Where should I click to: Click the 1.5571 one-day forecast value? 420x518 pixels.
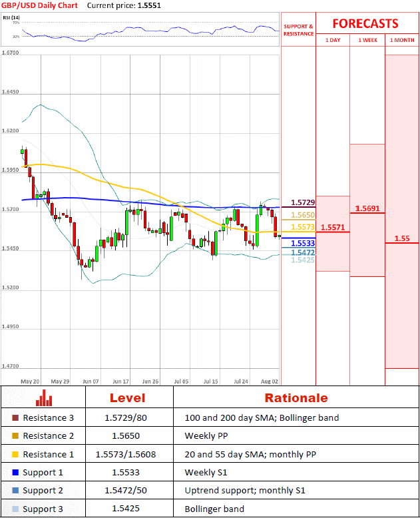(x=333, y=227)
